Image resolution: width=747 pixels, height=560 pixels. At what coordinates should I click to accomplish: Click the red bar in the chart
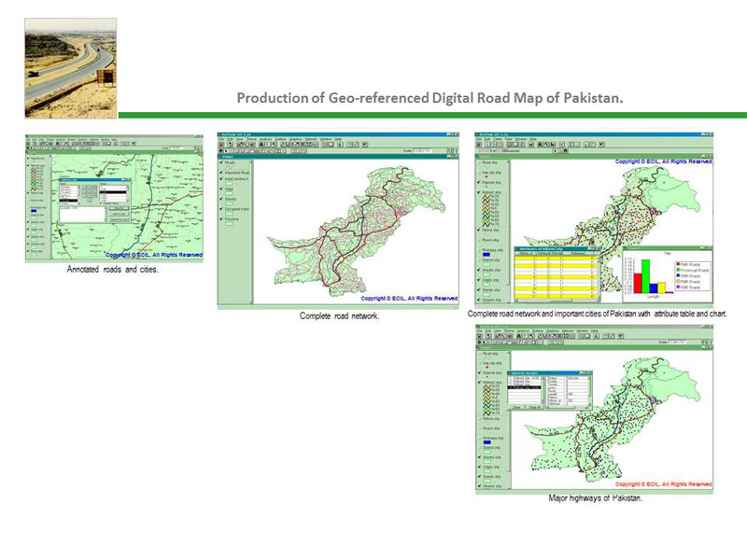[638, 284]
